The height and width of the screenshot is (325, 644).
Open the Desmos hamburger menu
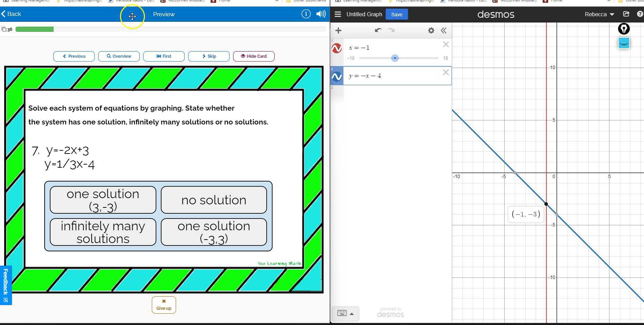[x=338, y=14]
